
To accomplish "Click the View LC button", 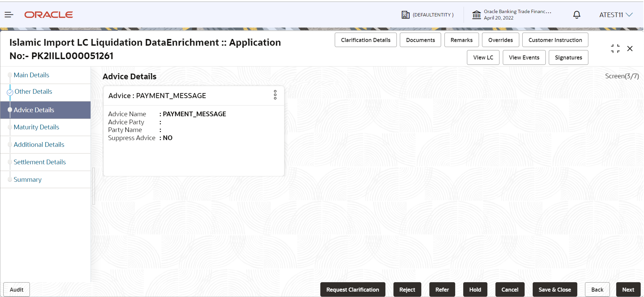I will pyautogui.click(x=483, y=57).
